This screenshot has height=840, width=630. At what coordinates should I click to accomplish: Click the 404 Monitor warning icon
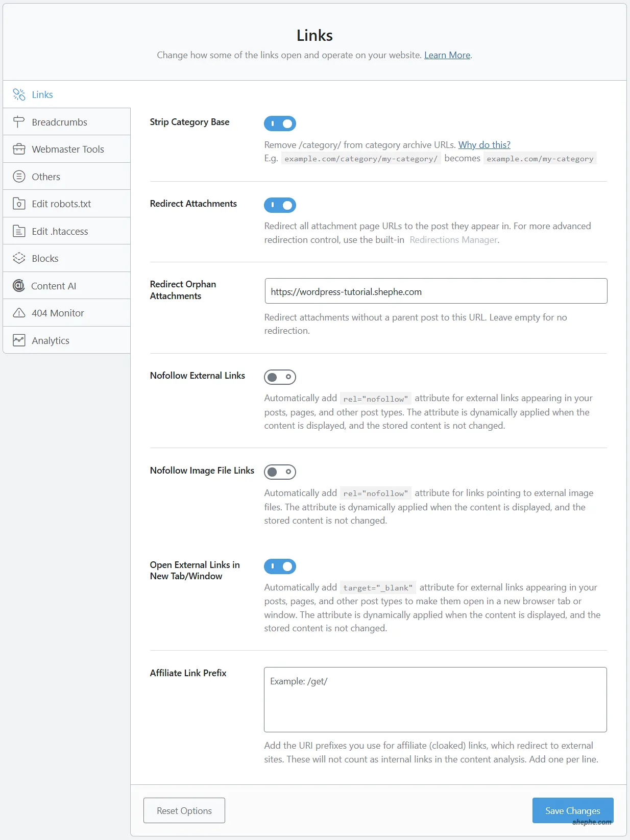19,313
